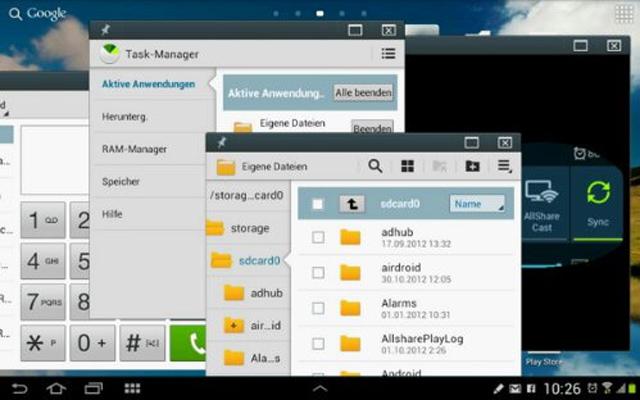The image size is (640, 400).
Task: Switch to grid view in file manager
Action: (407, 166)
